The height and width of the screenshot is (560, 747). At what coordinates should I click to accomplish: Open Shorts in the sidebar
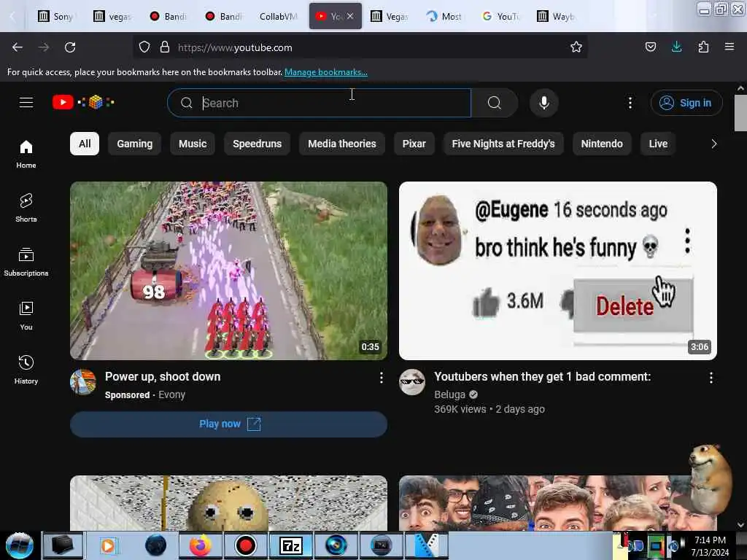(x=26, y=208)
